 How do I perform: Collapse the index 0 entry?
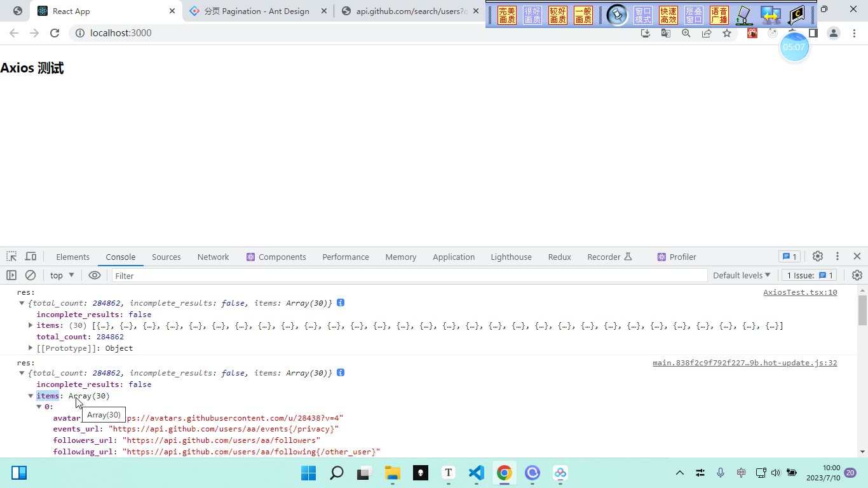tap(39, 407)
